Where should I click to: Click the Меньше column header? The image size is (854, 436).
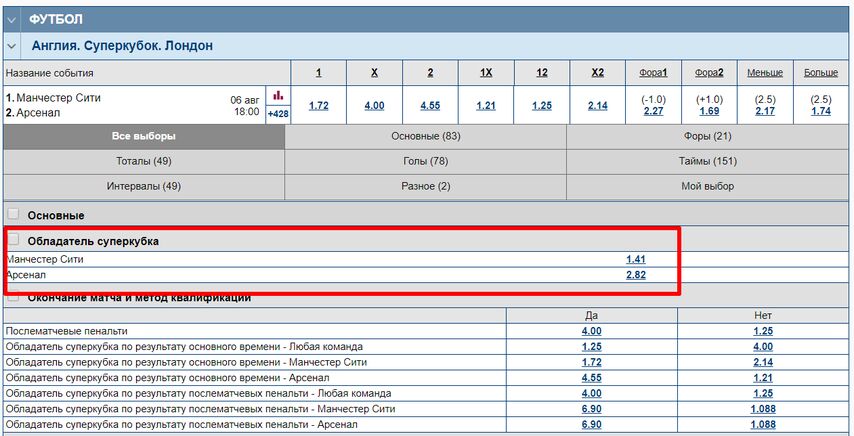point(765,72)
